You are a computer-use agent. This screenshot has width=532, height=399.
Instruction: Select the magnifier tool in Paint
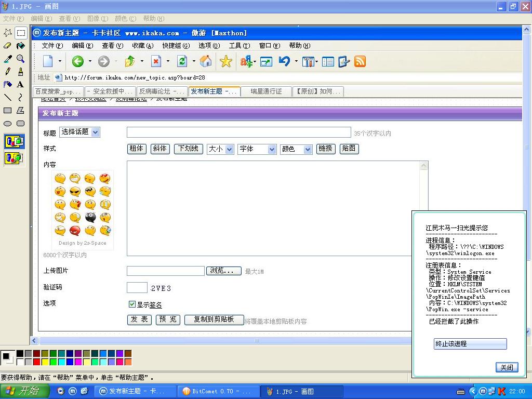[x=21, y=59]
